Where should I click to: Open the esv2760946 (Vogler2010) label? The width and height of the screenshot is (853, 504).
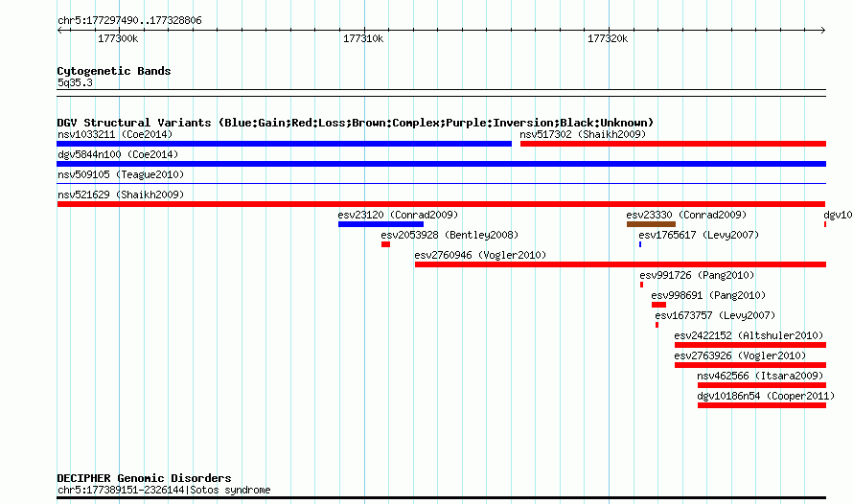tap(480, 255)
